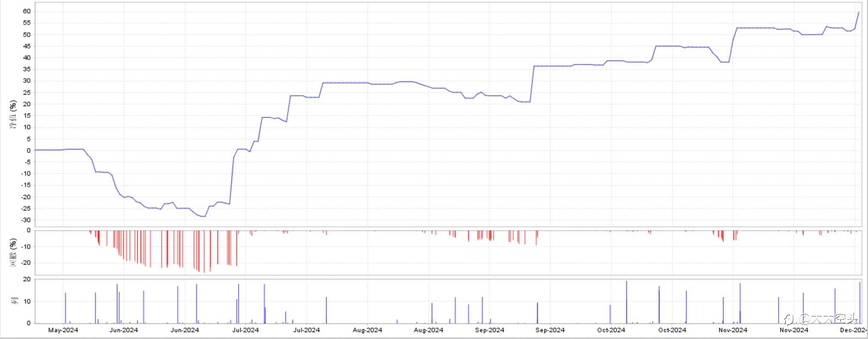The width and height of the screenshot is (868, 339).
Task: Select the -5 tick label on the net value axis
Action: (x=27, y=162)
